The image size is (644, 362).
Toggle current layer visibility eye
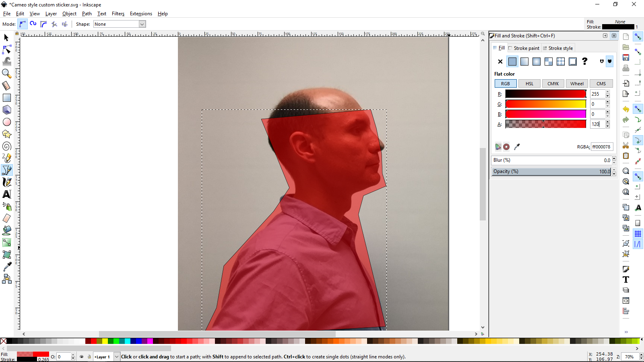coord(82,357)
